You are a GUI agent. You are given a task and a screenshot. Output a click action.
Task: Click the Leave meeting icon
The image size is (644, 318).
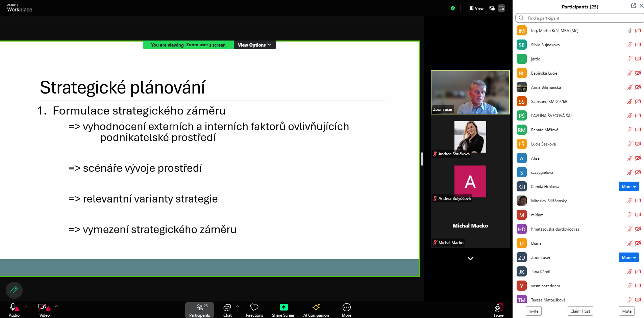499,308
